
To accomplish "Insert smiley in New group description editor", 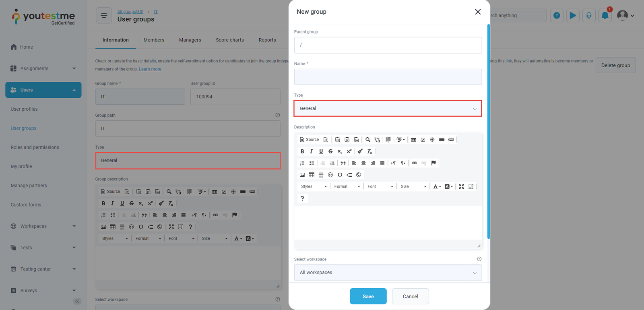I will tap(330, 175).
